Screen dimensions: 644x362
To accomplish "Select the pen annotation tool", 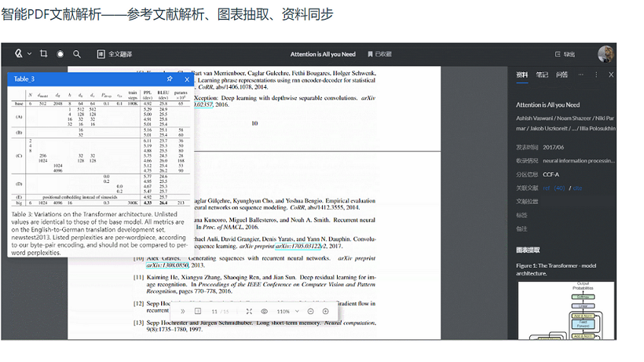I will (x=18, y=54).
